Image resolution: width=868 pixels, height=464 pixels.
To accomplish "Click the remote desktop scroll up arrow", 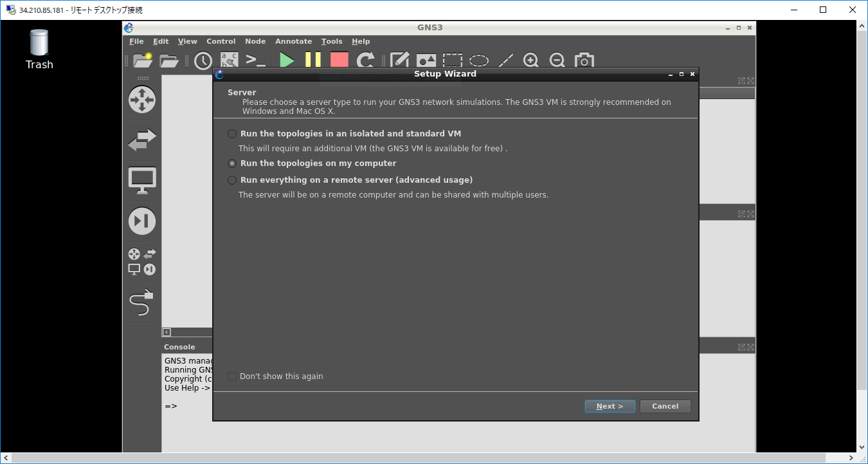I will [x=862, y=26].
